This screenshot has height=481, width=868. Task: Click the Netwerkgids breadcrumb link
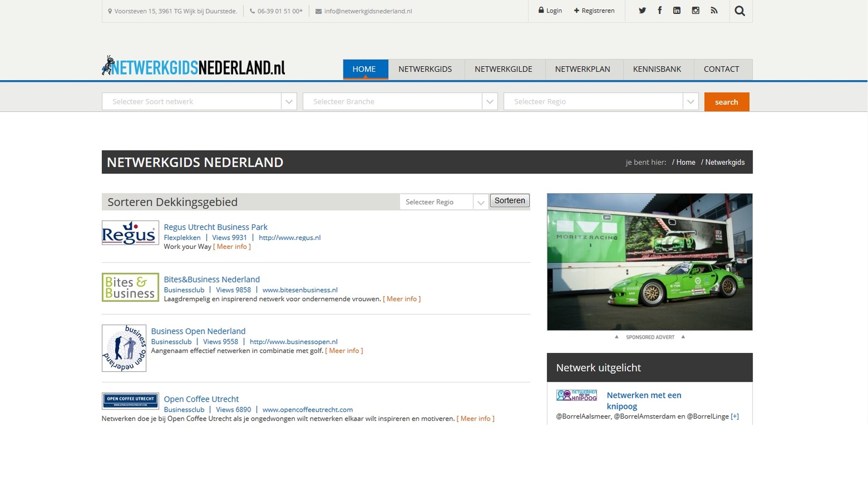coord(725,162)
